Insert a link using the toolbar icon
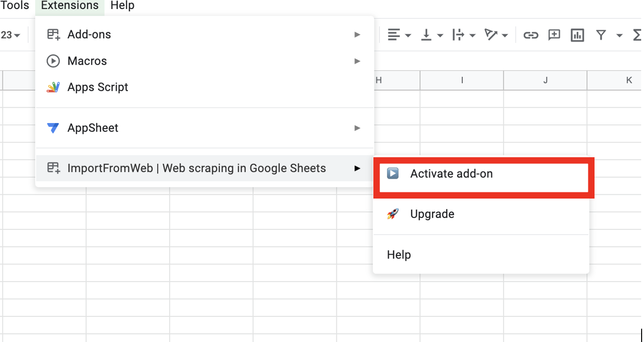This screenshot has width=644, height=342. [530, 35]
